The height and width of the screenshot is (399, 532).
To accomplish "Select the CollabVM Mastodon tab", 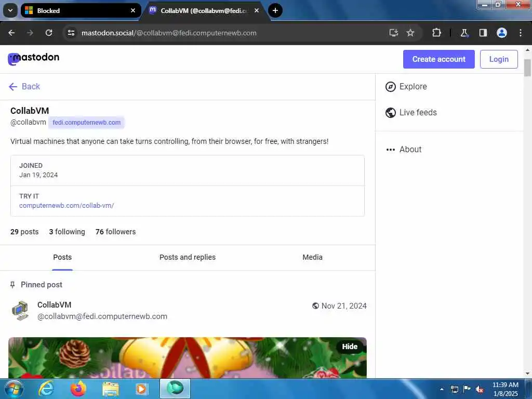I will [x=204, y=10].
